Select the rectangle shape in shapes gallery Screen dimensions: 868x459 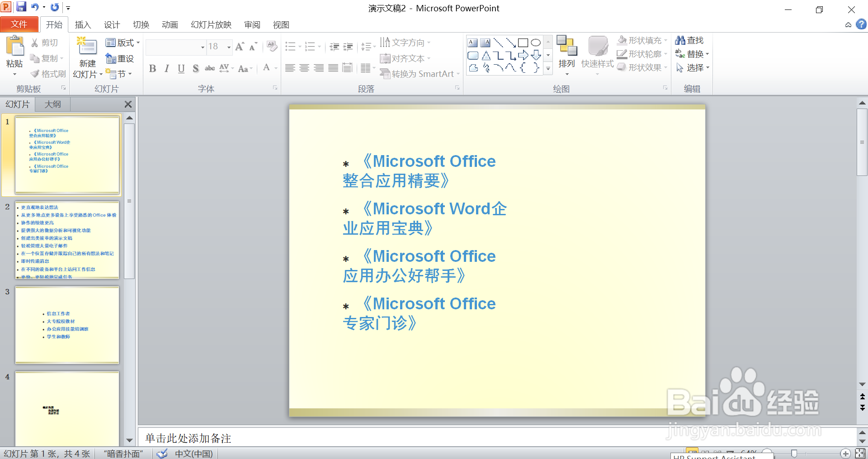coord(523,43)
